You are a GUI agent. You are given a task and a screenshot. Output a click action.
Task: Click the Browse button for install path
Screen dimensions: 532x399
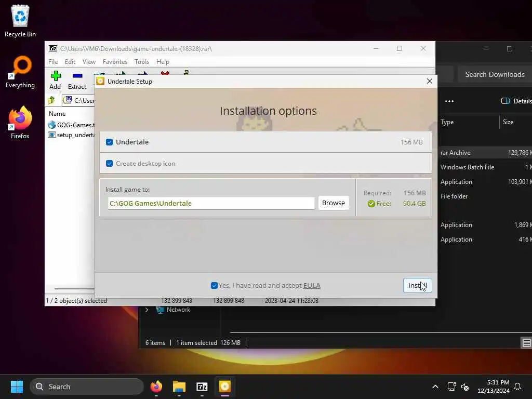pyautogui.click(x=333, y=203)
